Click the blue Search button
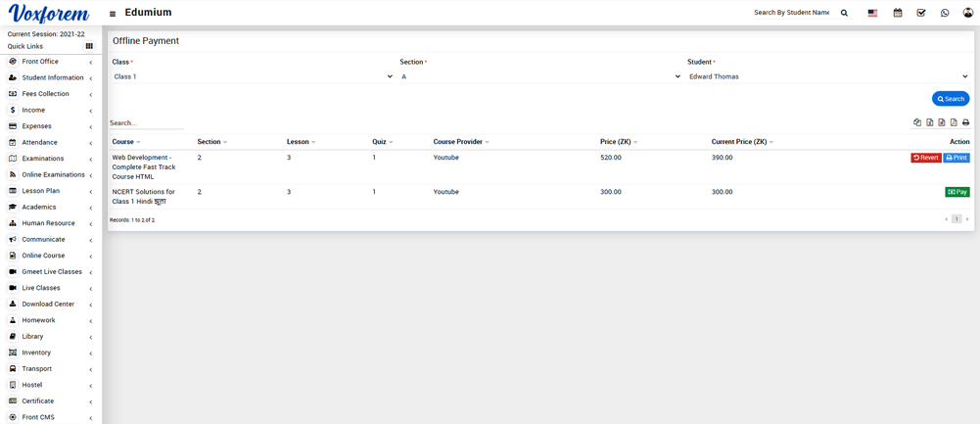Viewport: 980px width, 424px height. click(x=950, y=99)
